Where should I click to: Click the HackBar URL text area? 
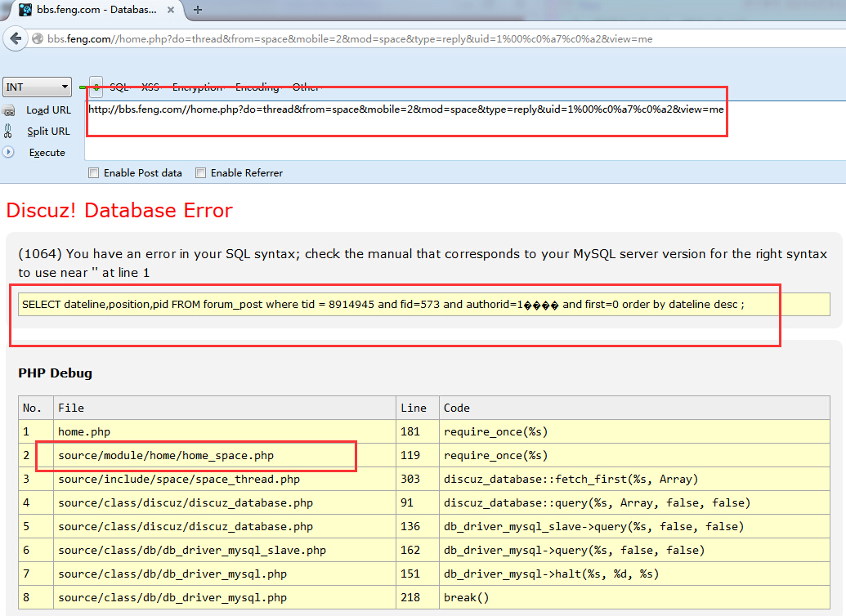[x=465, y=130]
